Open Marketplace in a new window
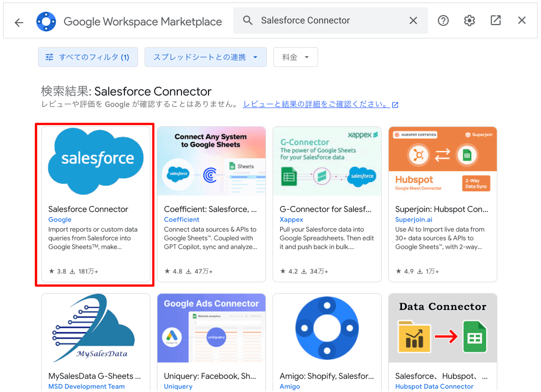The width and height of the screenshot is (541, 392). (x=496, y=21)
